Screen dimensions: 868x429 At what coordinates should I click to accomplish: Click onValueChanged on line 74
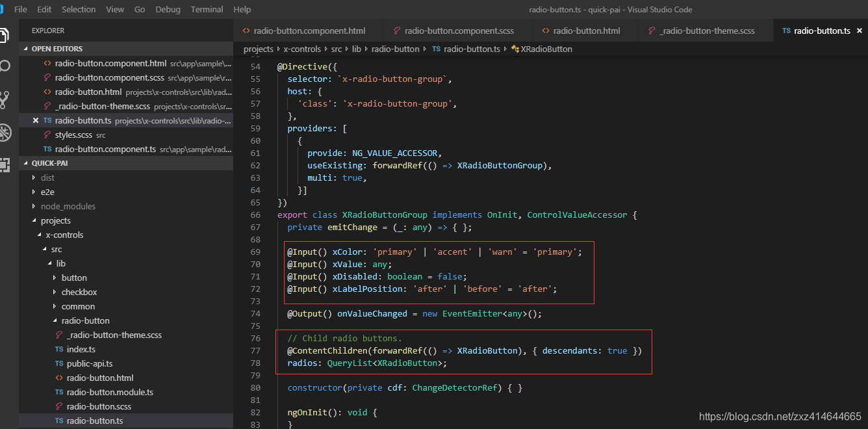click(x=372, y=313)
